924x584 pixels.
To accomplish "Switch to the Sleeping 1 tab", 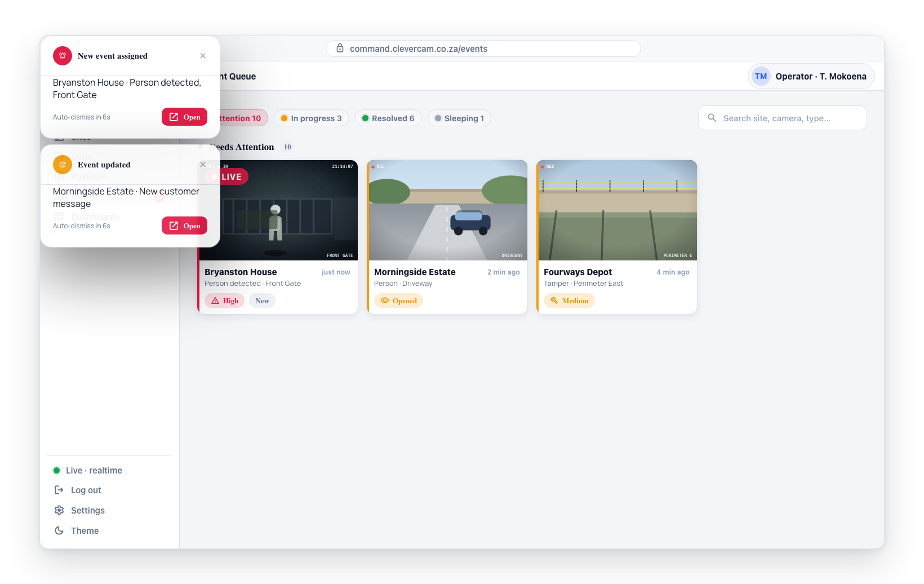I will [459, 118].
